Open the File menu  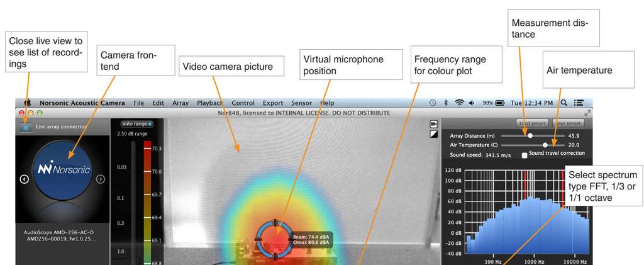139,103
